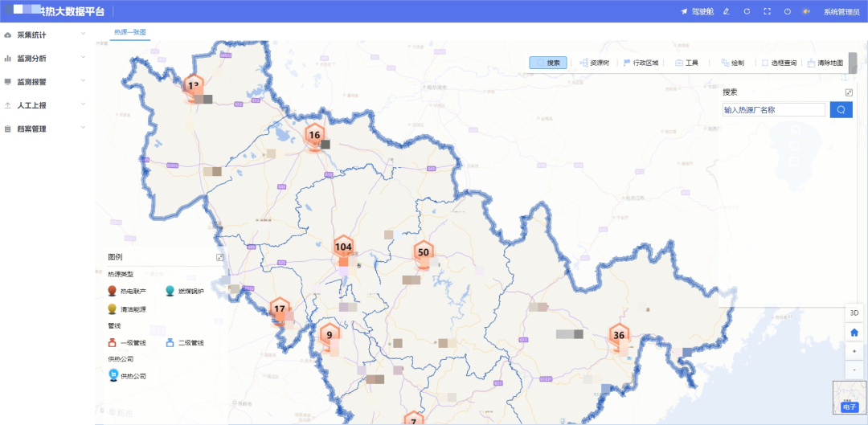The image size is (868, 425).
Task: Click the 输入热源厂名称 search field
Action: 774,109
